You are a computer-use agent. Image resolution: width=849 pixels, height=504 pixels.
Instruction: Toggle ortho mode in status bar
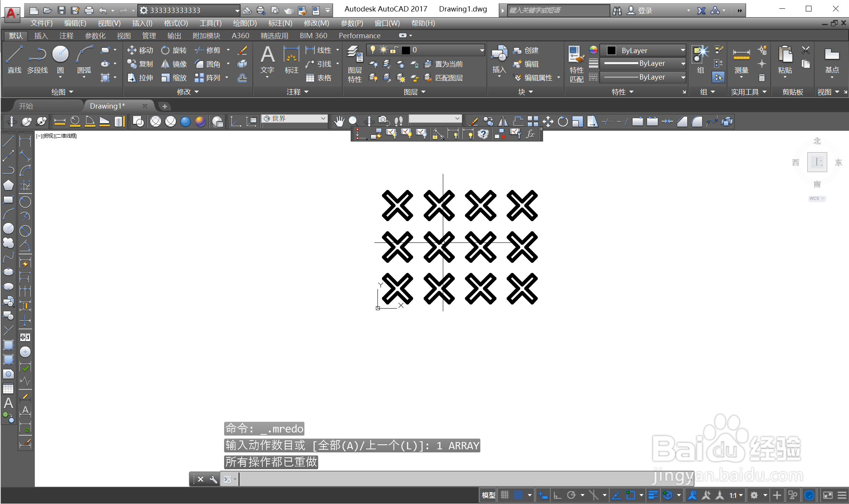point(558,495)
